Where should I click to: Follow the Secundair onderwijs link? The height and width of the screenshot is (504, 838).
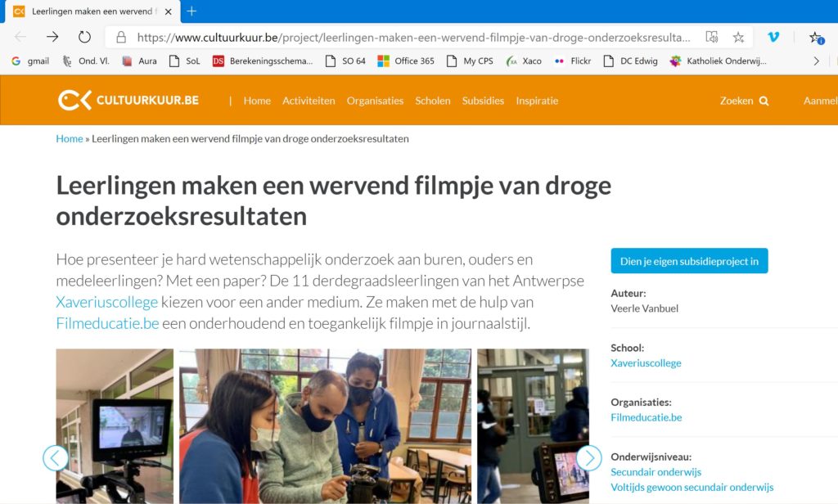click(656, 472)
